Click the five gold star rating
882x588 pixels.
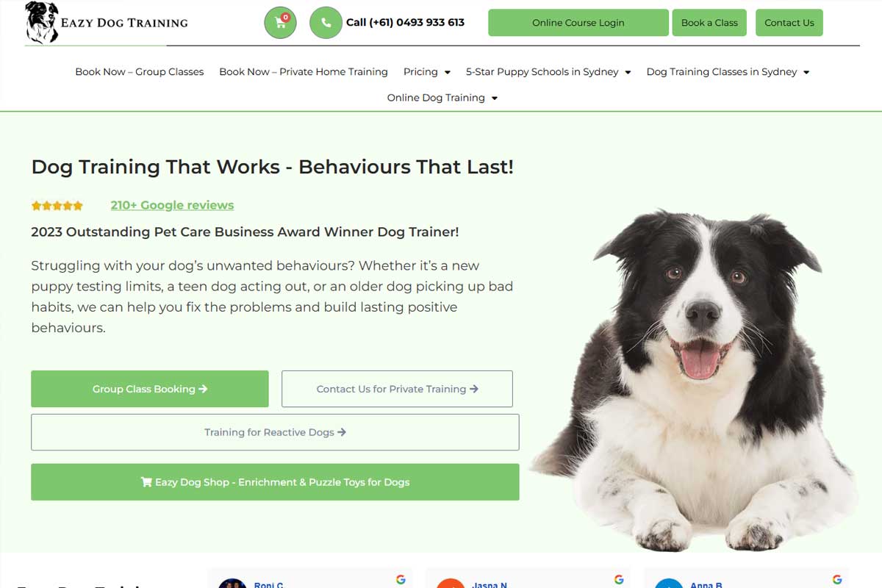[x=57, y=206]
